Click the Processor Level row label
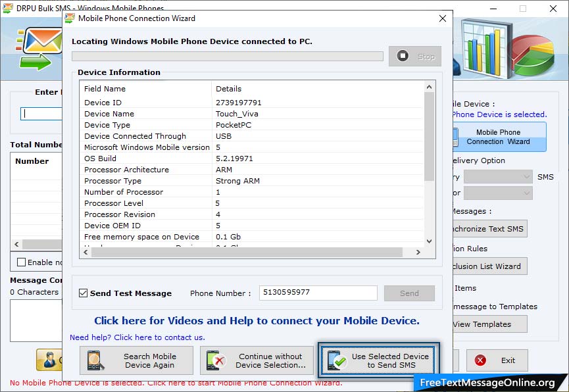This screenshot has height=392, width=569. click(114, 204)
